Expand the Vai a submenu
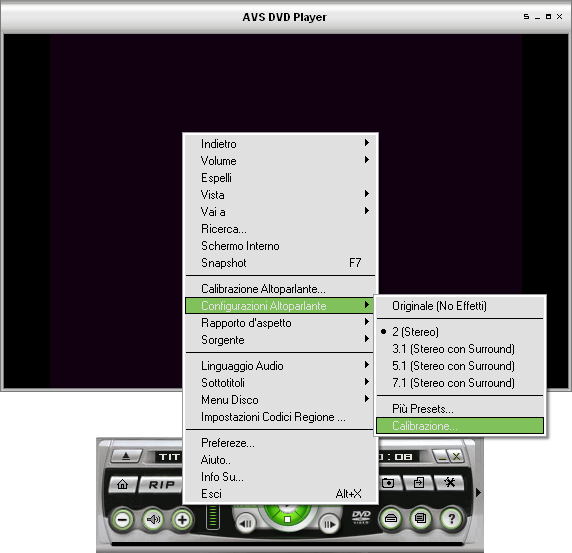 click(x=280, y=212)
